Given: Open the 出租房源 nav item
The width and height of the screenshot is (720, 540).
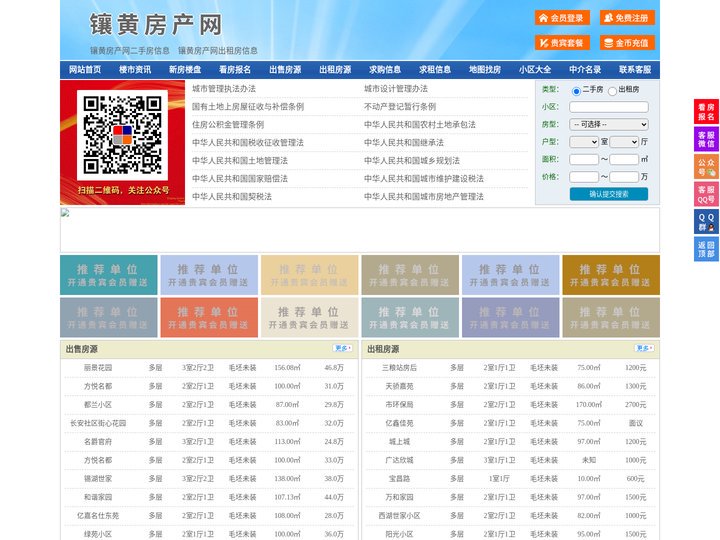Looking at the screenshot, I should [335, 70].
